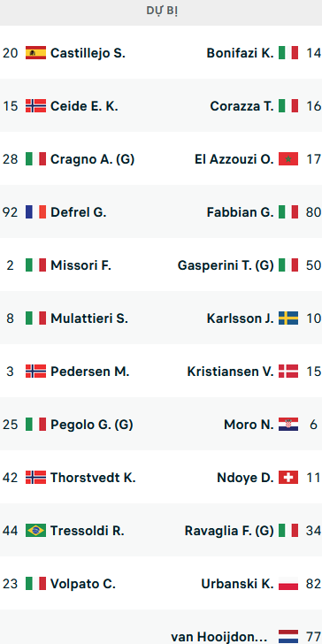Screen dimensions: 322x644
Task: Click the Morocco flag next to El Azzouzi O.
Action: click(288, 159)
